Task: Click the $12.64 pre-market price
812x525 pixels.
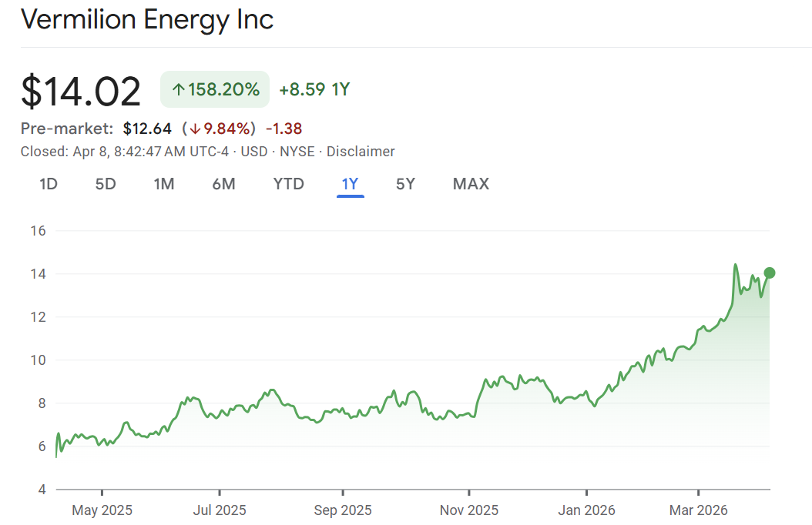Action: point(147,129)
